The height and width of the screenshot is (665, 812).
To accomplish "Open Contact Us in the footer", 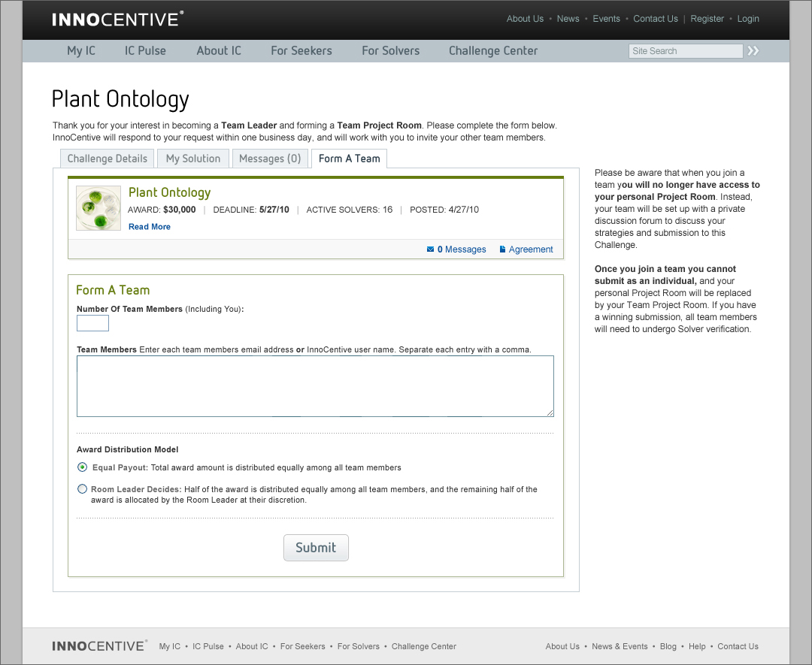I will tap(738, 646).
